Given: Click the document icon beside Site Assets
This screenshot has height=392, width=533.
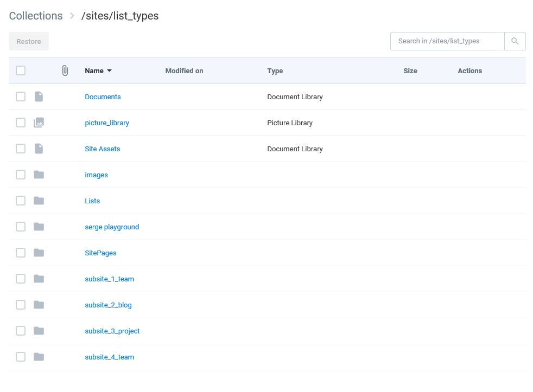Looking at the screenshot, I should point(39,149).
